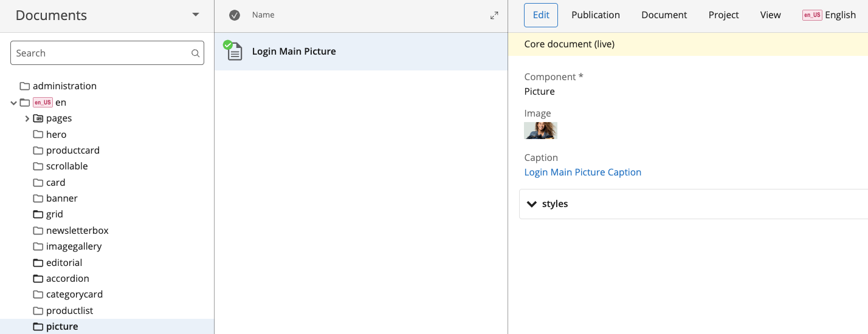This screenshot has height=334, width=868.
Task: Select the Login Main Picture document row
Action: (x=361, y=52)
